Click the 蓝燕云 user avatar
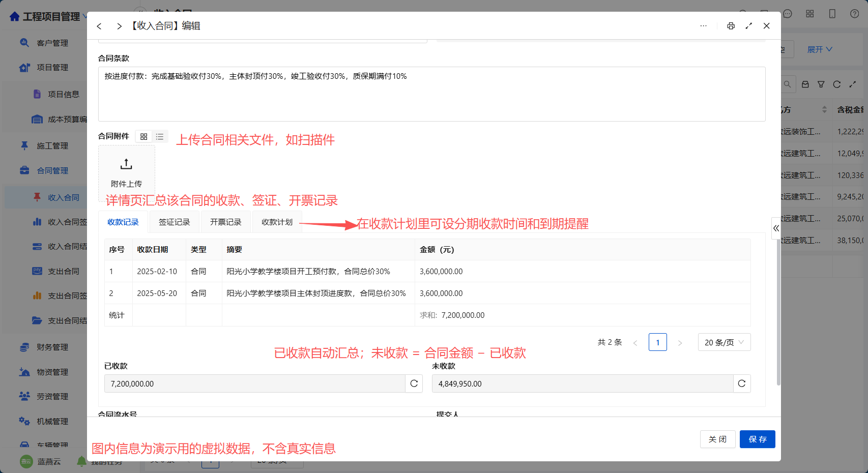The height and width of the screenshot is (473, 868). click(26, 461)
